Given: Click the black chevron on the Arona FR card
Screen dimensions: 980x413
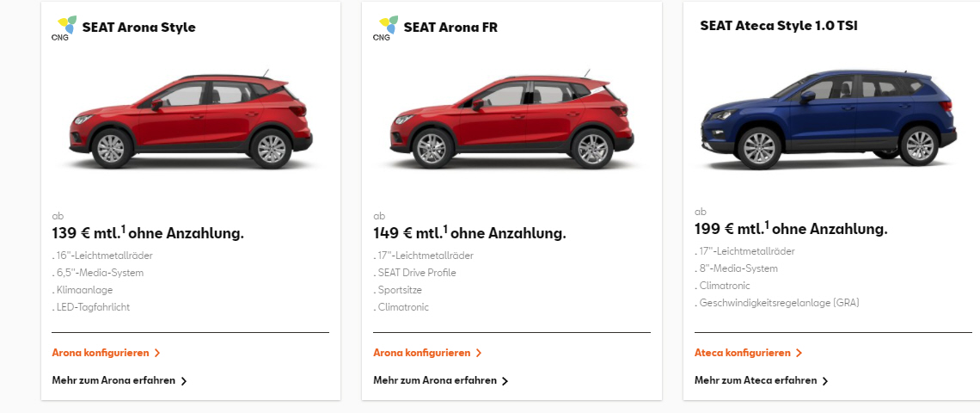Looking at the screenshot, I should [505, 381].
